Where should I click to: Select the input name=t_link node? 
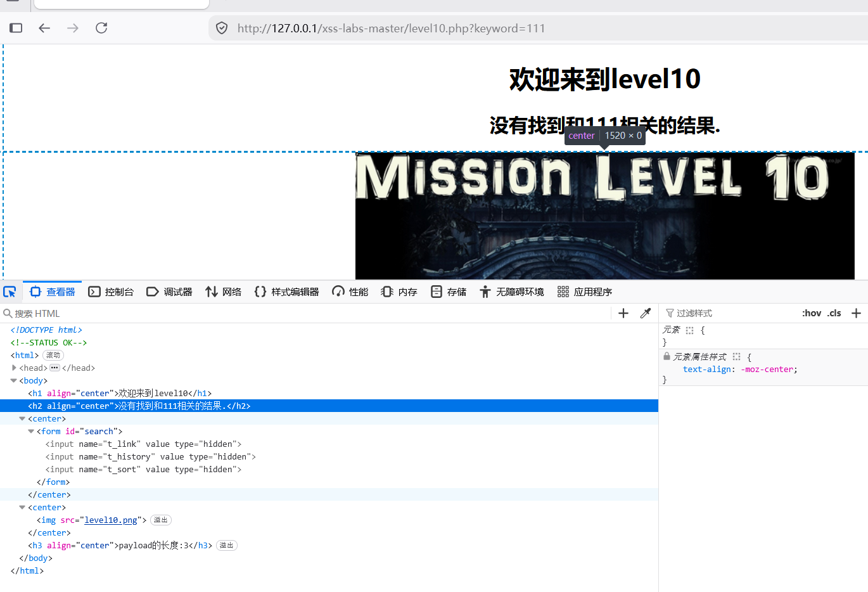pos(143,444)
